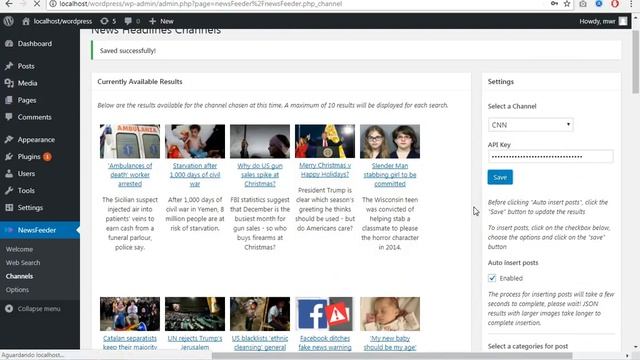Open the NewsFeeder Welcome submenu
The width and height of the screenshot is (640, 360).
point(19,249)
